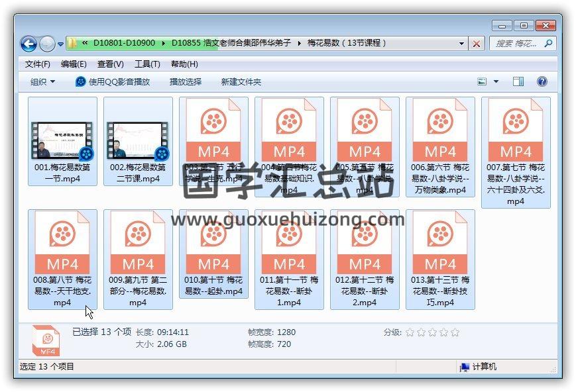Expand the address bar history dropdown

(x=462, y=44)
